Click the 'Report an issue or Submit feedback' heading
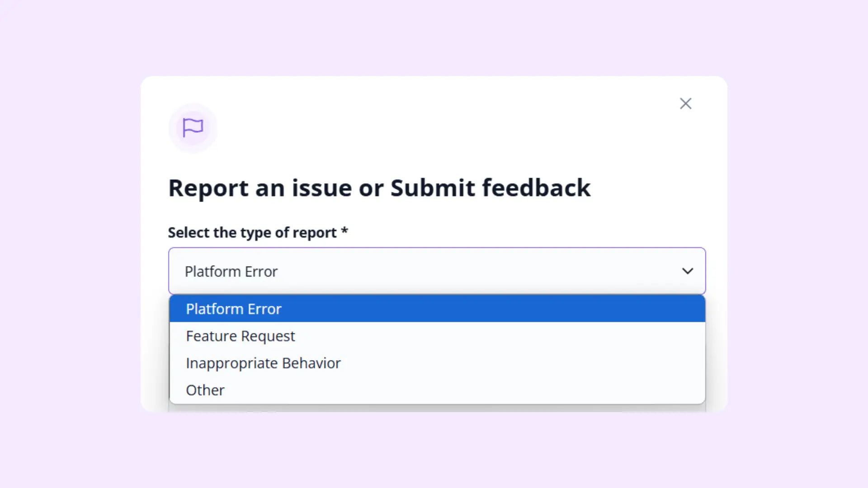 [379, 188]
